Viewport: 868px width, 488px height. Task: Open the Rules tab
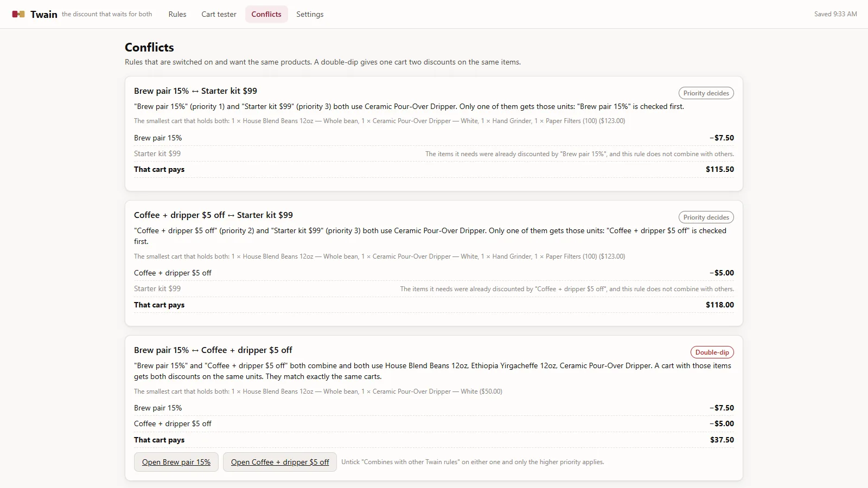coord(177,14)
